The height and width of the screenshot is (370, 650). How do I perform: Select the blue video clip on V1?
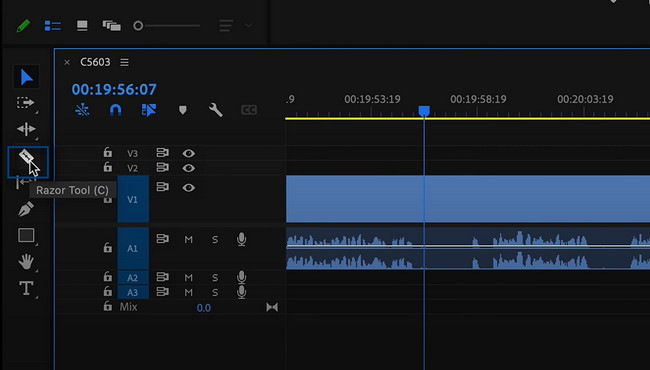pyautogui.click(x=468, y=199)
